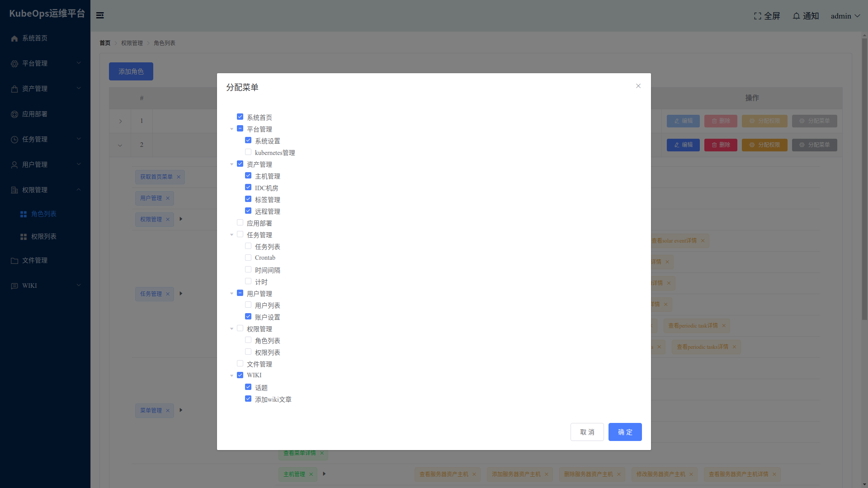The height and width of the screenshot is (488, 868).
Task: Click the 应用部署 sidebar icon
Action: point(14,114)
